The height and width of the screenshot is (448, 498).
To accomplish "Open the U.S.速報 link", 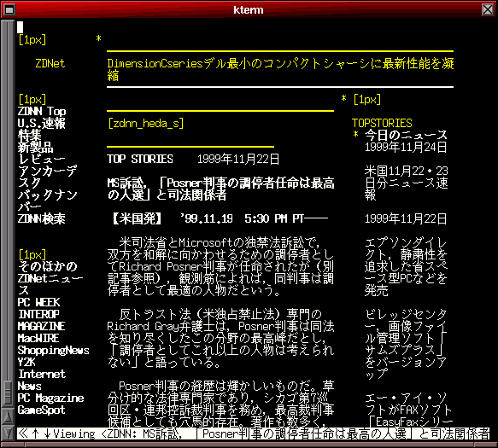I will (42, 123).
